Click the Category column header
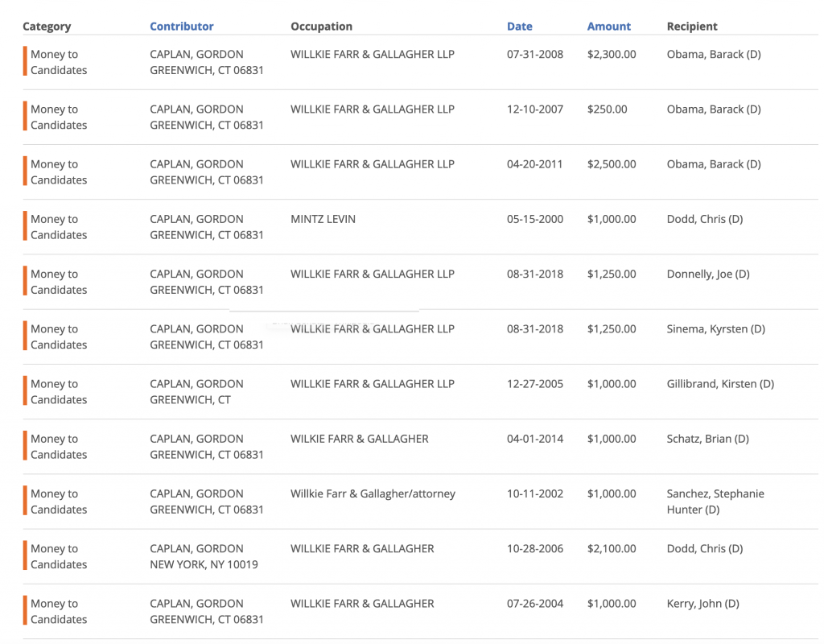 [47, 26]
